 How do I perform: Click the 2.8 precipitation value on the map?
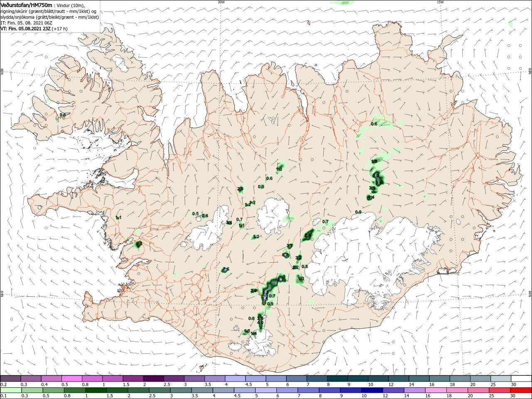308,235
